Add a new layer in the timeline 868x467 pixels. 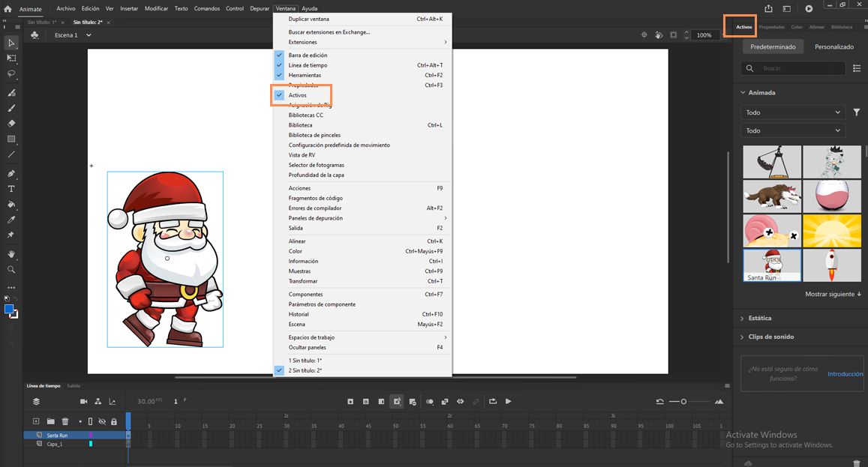(36, 421)
